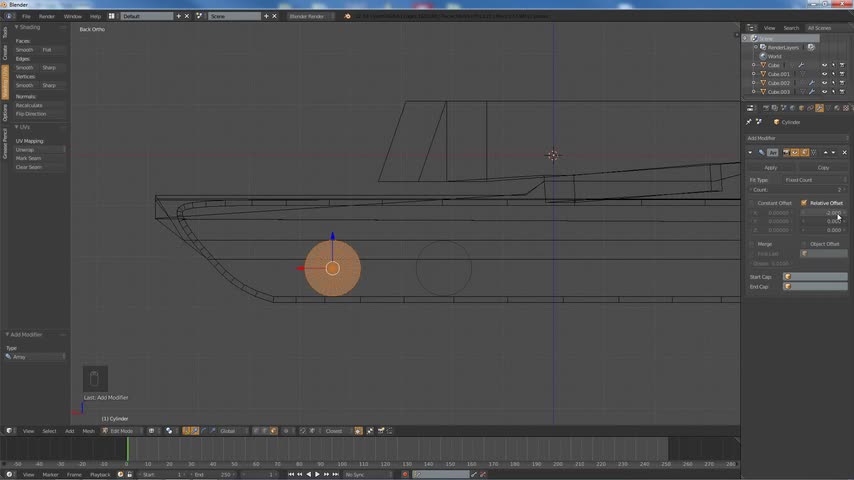Jump to first frame playback icon

291,475
